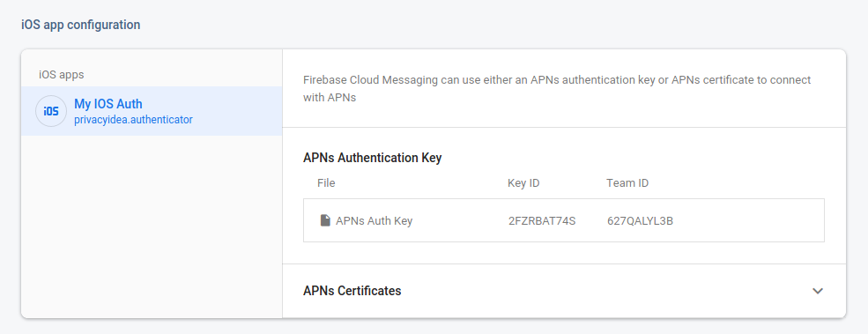The width and height of the screenshot is (868, 334).
Task: Select the Key ID value 2FZRBAT74S
Action: click(x=542, y=221)
